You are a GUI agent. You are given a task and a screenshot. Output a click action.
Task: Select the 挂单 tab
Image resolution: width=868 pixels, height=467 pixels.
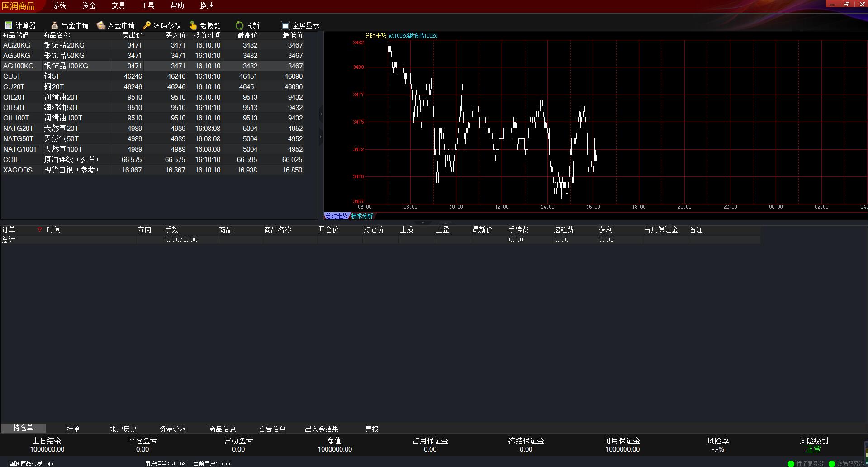point(73,429)
